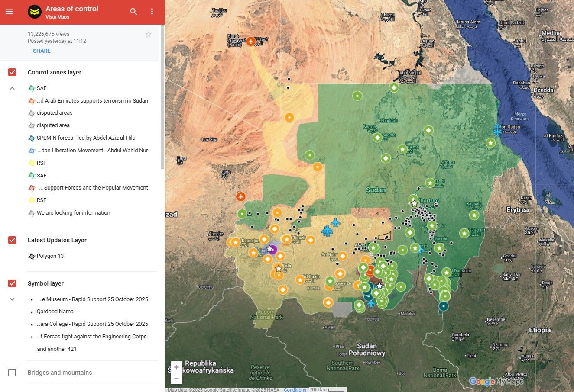This screenshot has height=392, width=574.
Task: Disable the Latest Updates Layer checkbox
Action: point(12,240)
